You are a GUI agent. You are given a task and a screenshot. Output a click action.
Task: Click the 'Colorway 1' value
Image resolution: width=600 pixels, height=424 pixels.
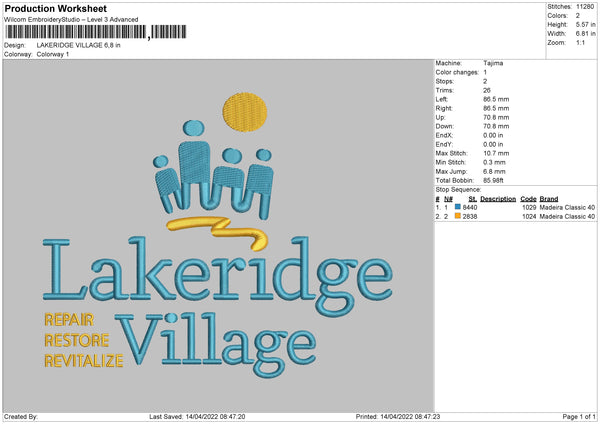click(53, 54)
